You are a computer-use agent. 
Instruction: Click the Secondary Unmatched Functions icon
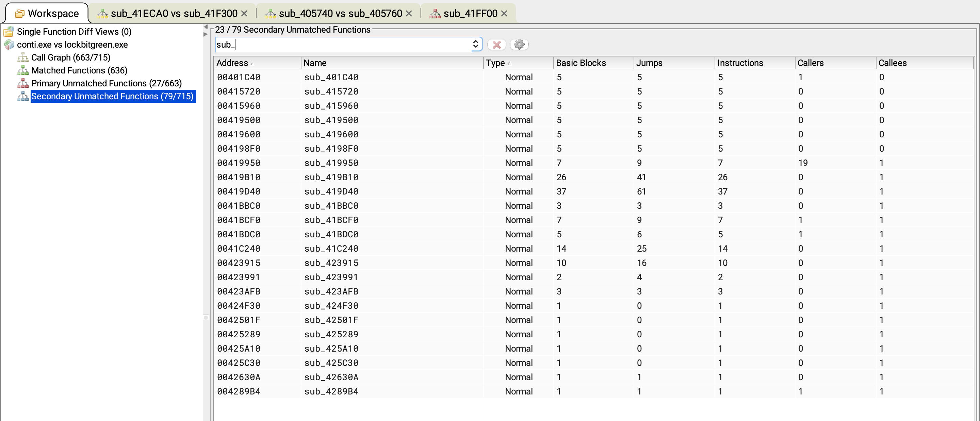[23, 96]
